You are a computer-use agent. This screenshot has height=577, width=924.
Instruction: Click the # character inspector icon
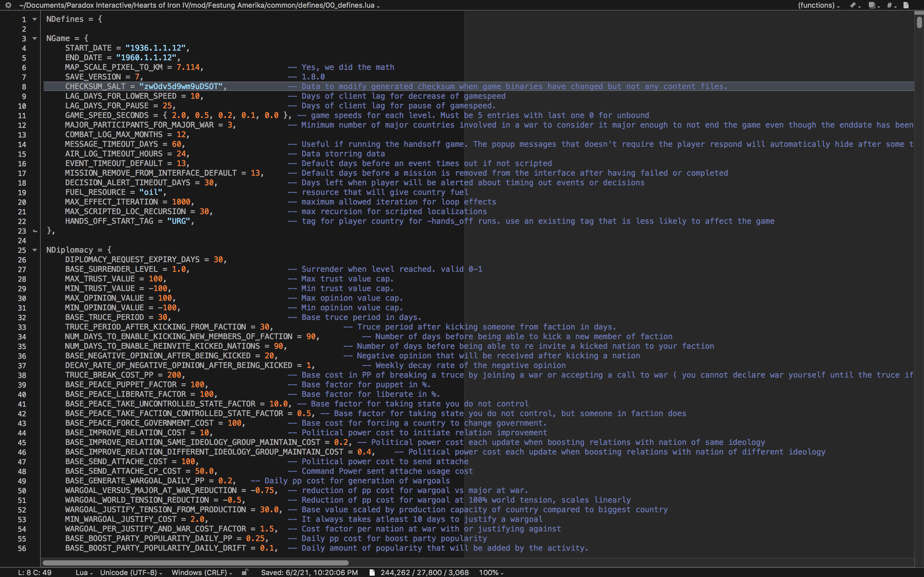pyautogui.click(x=890, y=5)
